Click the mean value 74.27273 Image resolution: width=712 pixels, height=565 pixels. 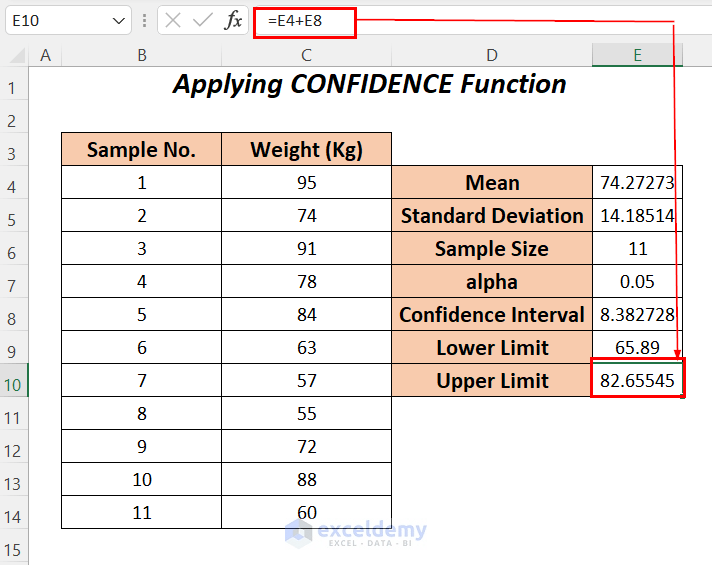click(x=637, y=183)
